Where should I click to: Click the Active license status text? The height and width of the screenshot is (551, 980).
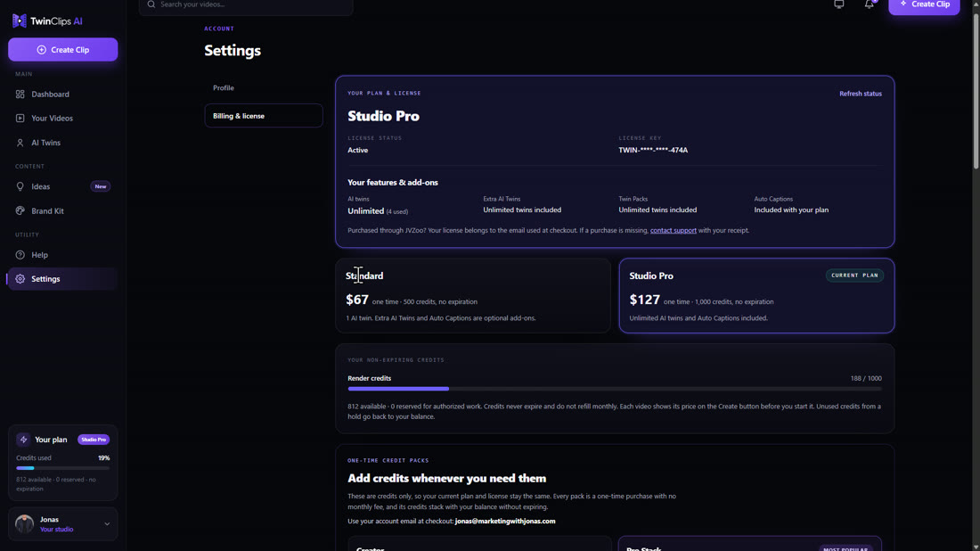[x=357, y=150]
